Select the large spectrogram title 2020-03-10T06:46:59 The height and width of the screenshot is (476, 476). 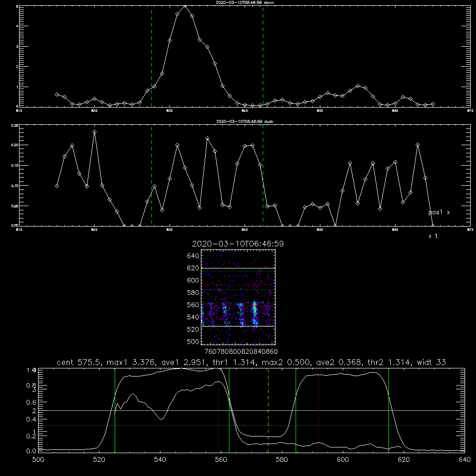[x=238, y=244]
